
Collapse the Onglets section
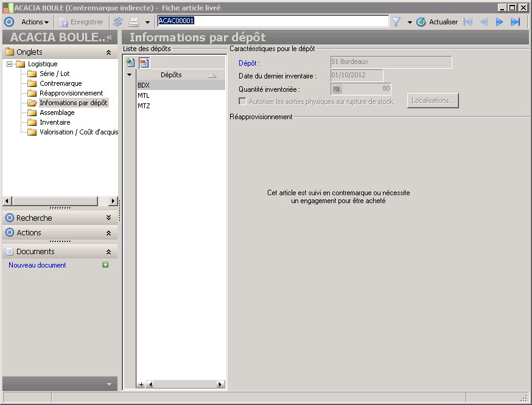(108, 52)
